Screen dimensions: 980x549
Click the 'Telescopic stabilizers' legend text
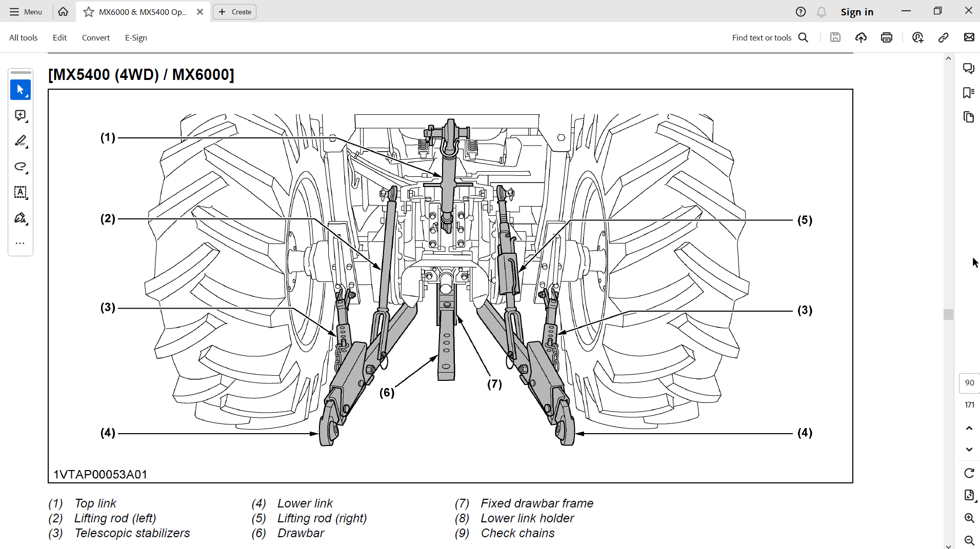click(x=132, y=533)
